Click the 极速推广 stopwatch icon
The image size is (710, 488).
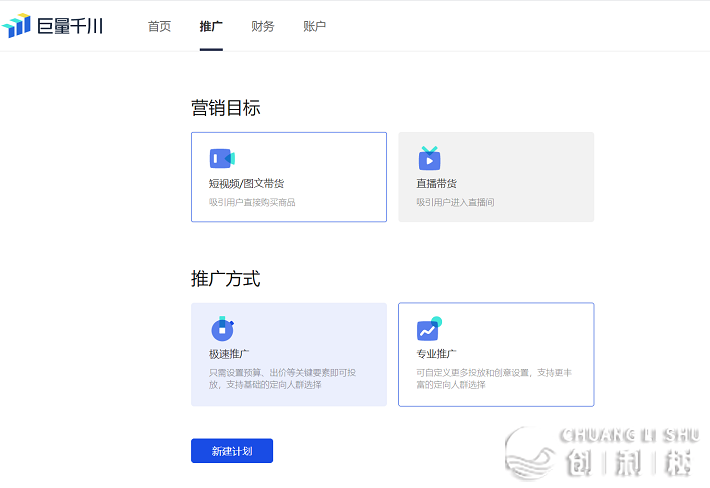pyautogui.click(x=222, y=329)
